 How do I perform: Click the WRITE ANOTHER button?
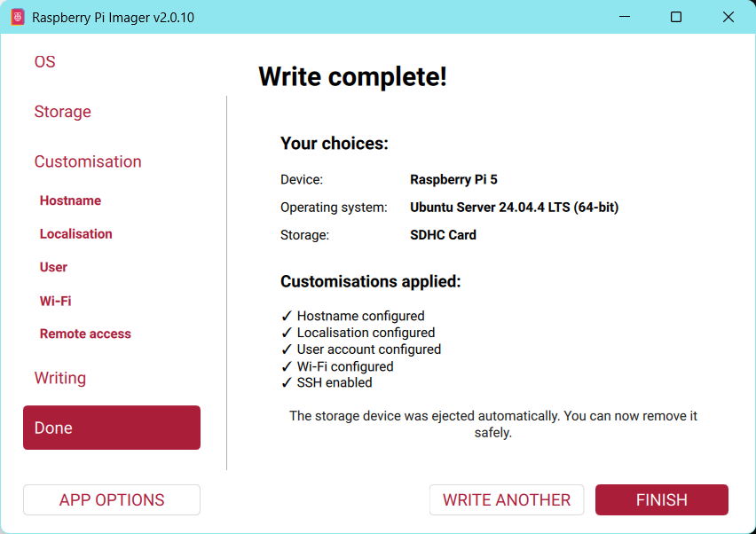[x=507, y=499]
